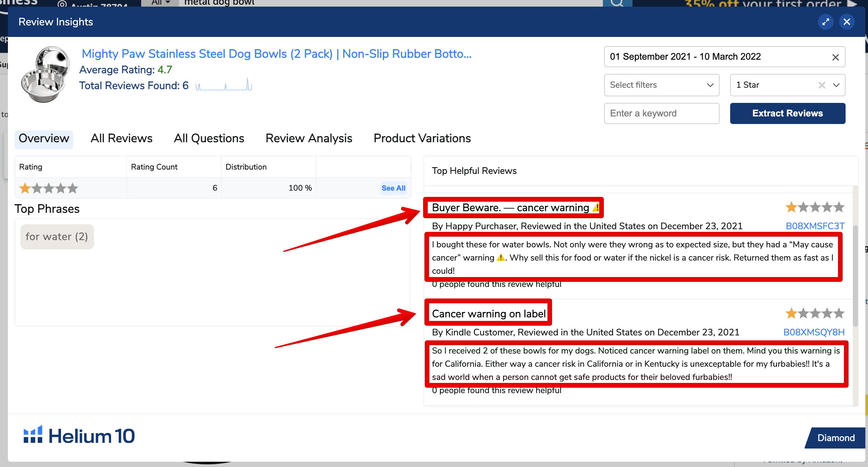Close the Review Insights dialog
Image resolution: width=868 pixels, height=467 pixels.
pyautogui.click(x=847, y=22)
